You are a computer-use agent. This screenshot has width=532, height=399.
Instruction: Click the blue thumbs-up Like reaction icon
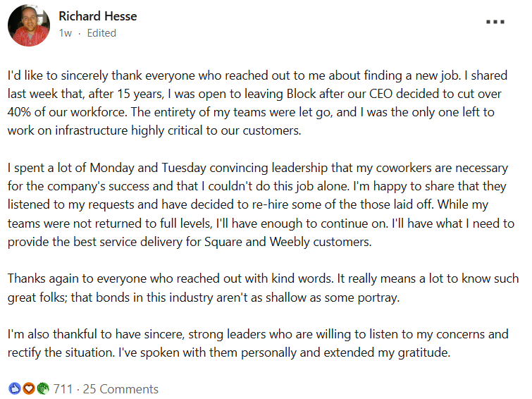pyautogui.click(x=15, y=388)
